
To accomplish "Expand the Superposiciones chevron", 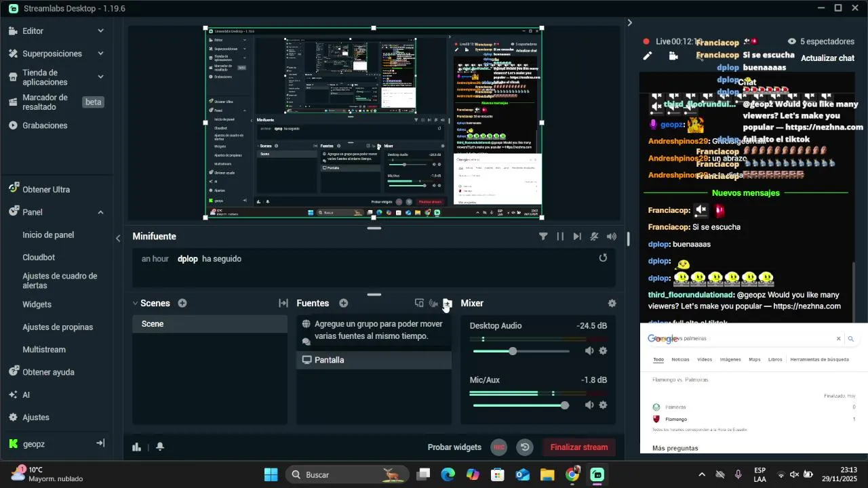I will click(100, 54).
